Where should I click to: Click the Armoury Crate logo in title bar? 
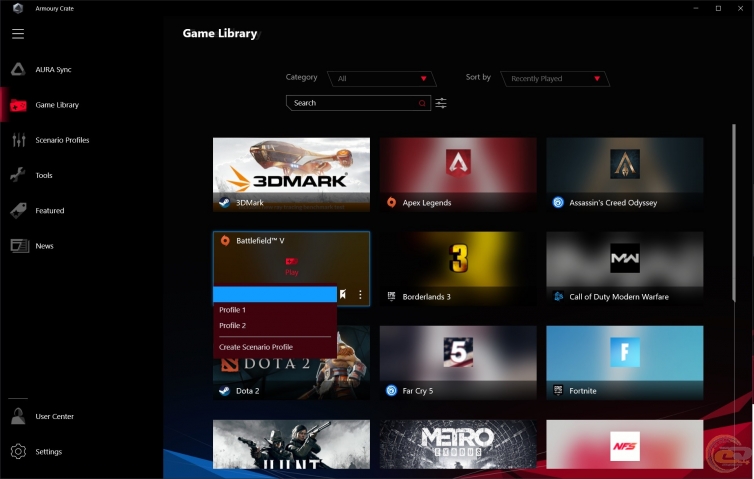pos(18,8)
